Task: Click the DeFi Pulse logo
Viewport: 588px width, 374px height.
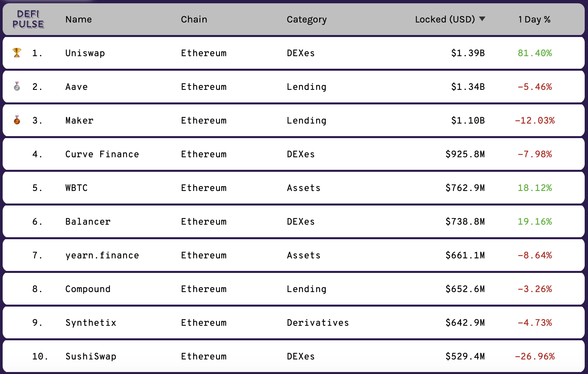Action: coord(28,19)
